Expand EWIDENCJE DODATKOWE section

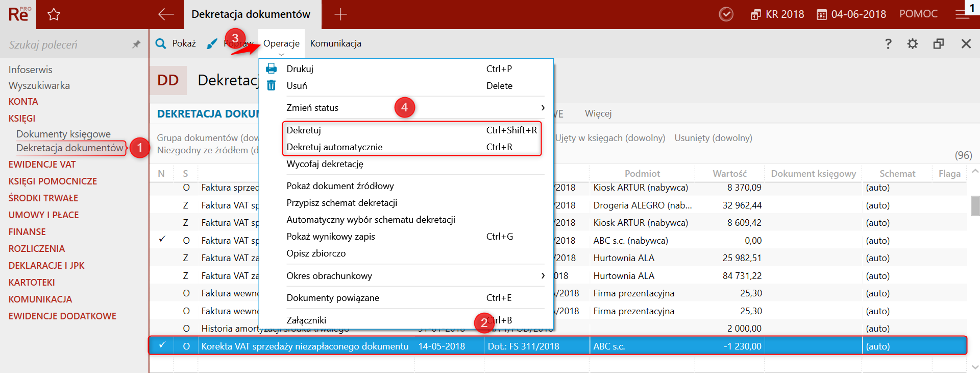(62, 316)
